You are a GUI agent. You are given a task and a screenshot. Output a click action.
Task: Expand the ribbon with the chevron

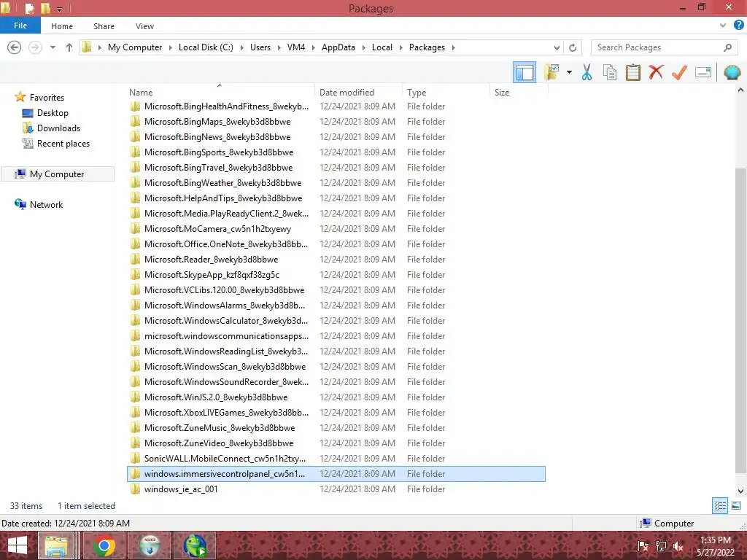(x=723, y=26)
